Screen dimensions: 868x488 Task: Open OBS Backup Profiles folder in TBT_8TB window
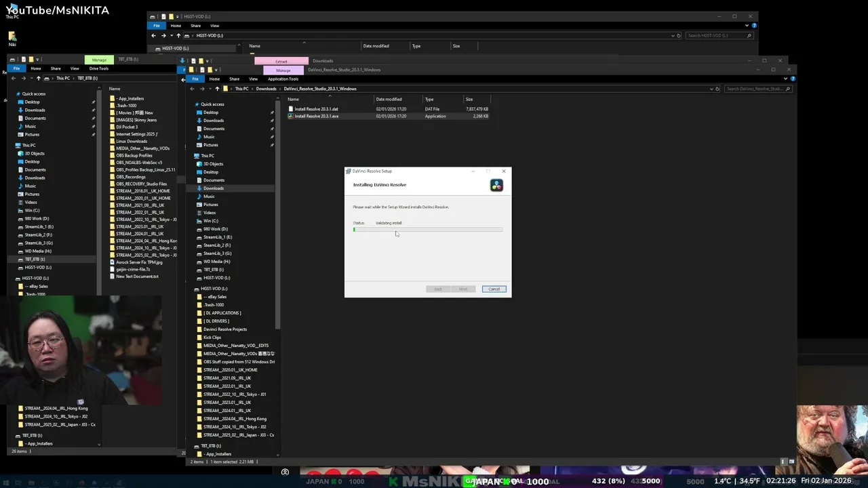(134, 155)
